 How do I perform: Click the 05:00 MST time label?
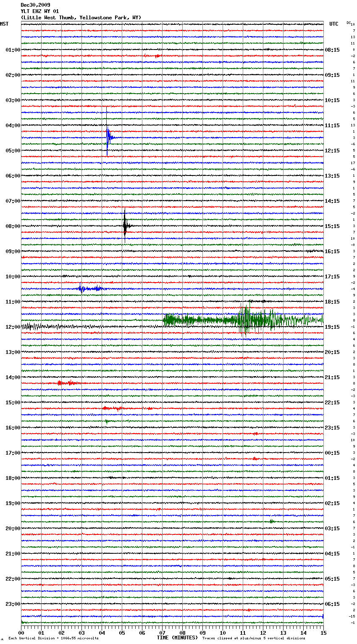pos(13,151)
